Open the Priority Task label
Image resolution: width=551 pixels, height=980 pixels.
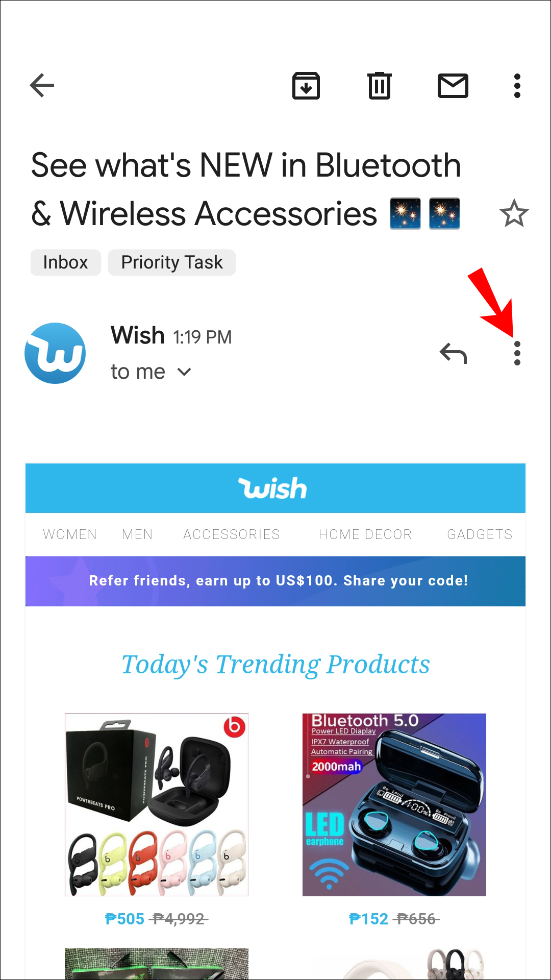pos(172,262)
